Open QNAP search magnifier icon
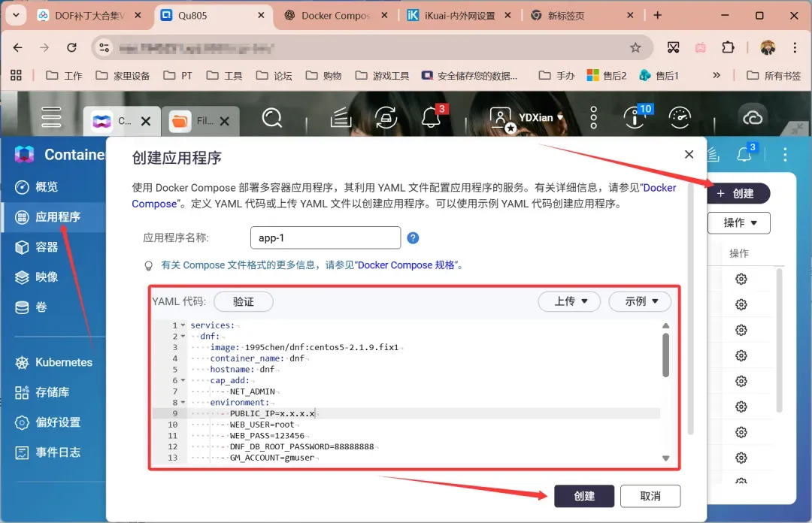 (271, 117)
